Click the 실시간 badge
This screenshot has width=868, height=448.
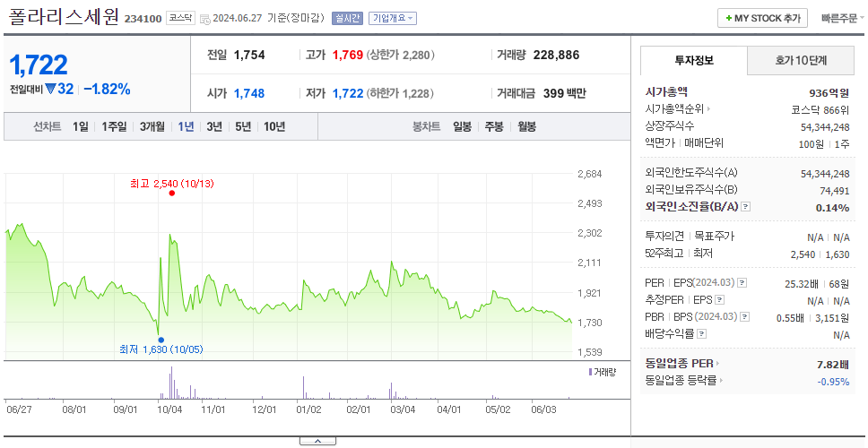tap(347, 18)
